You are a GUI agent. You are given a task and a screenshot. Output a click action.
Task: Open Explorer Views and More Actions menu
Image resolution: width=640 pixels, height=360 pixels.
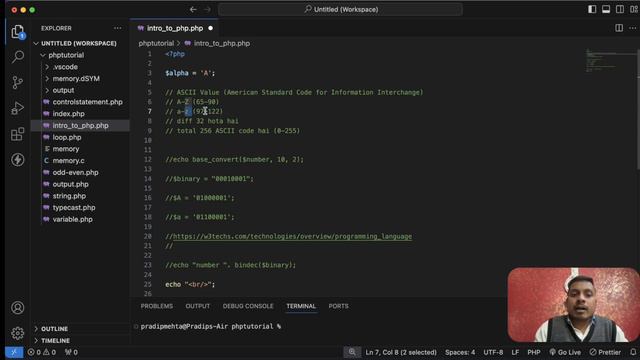tap(118, 28)
